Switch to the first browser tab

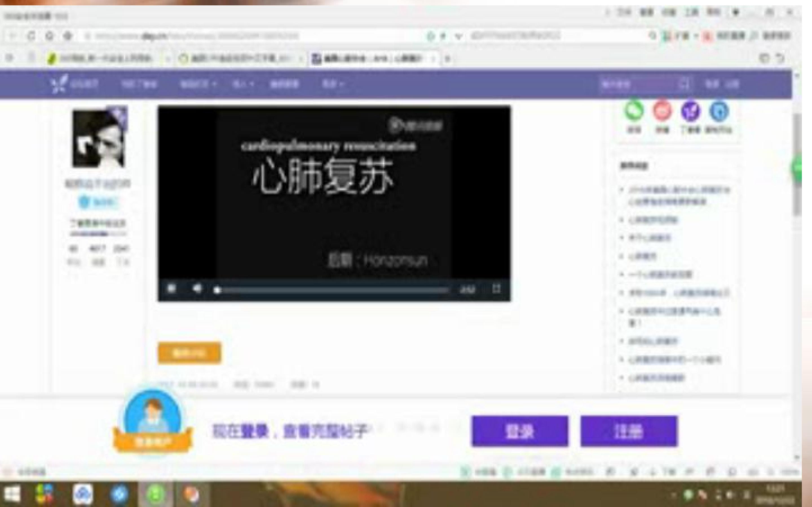[104, 59]
